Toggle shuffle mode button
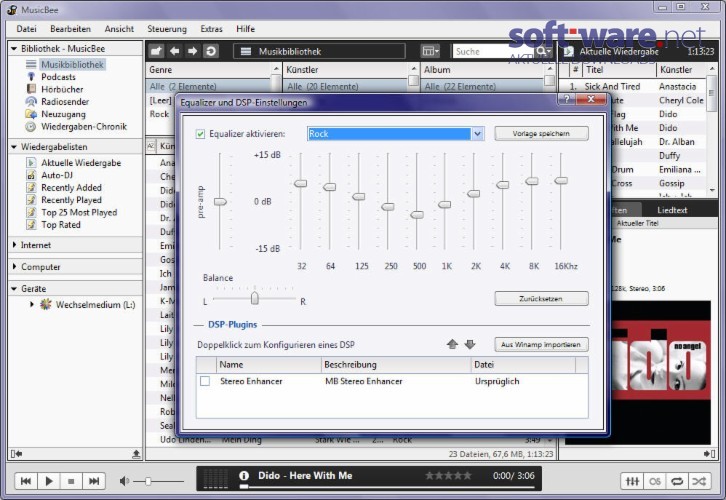The image size is (726, 500). (x=699, y=481)
